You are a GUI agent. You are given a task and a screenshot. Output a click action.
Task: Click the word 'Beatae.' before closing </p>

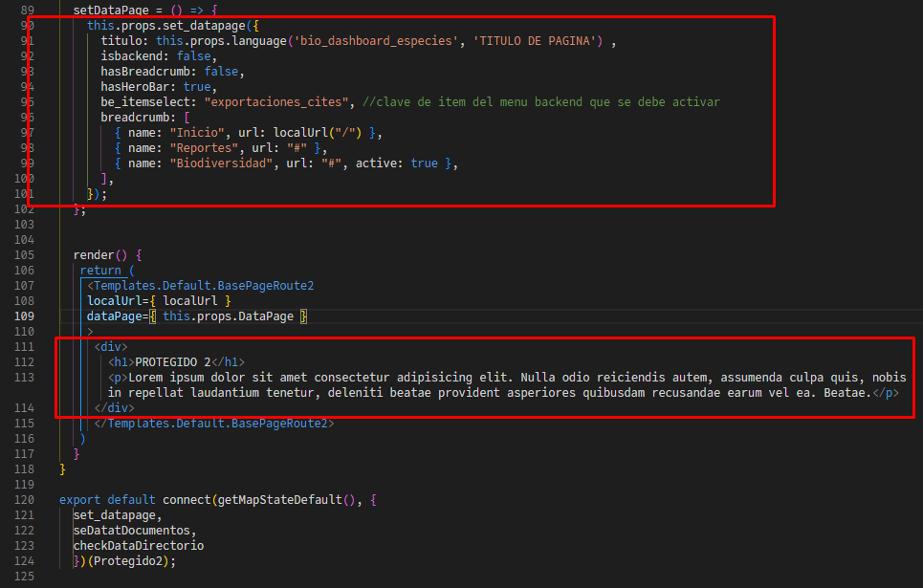(847, 393)
